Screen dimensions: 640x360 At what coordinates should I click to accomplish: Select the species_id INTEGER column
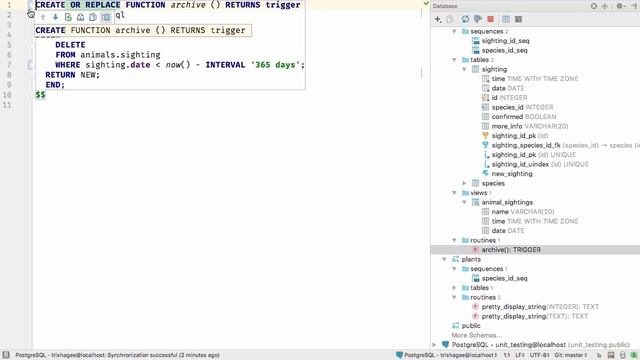pos(522,107)
